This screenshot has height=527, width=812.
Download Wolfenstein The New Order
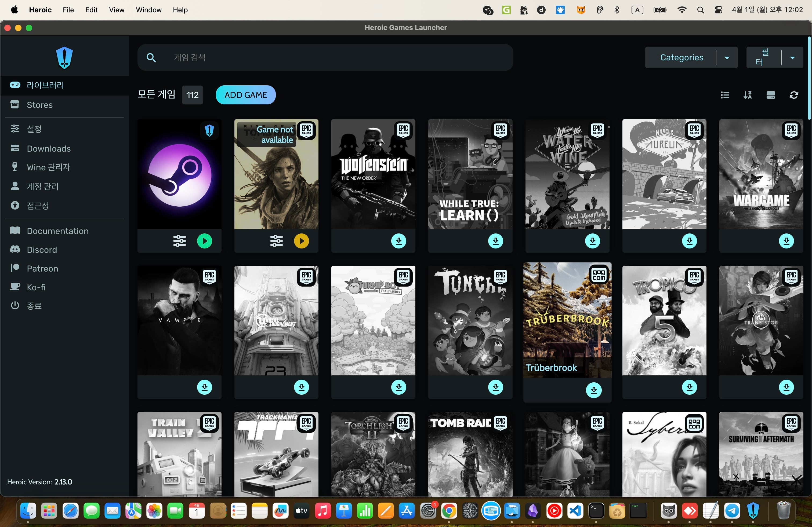click(398, 241)
